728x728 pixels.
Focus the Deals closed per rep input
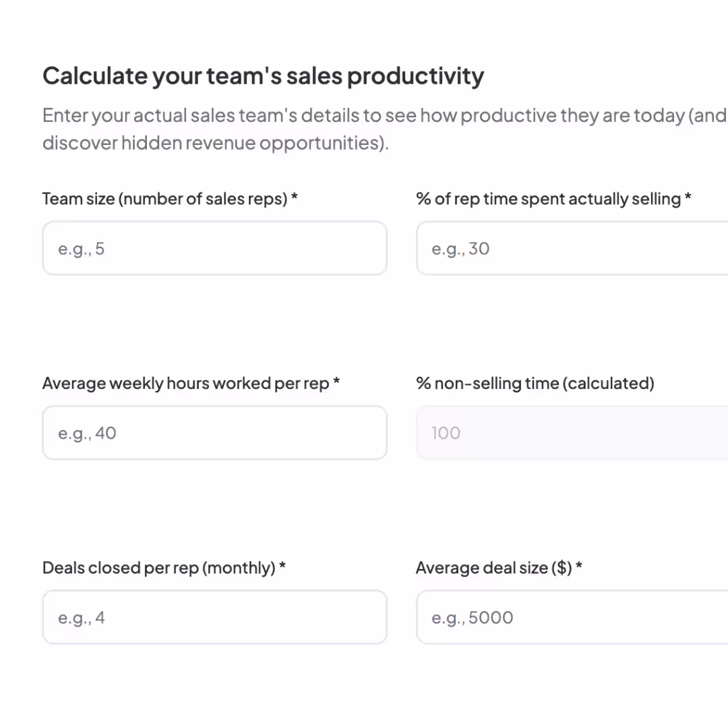tap(214, 617)
